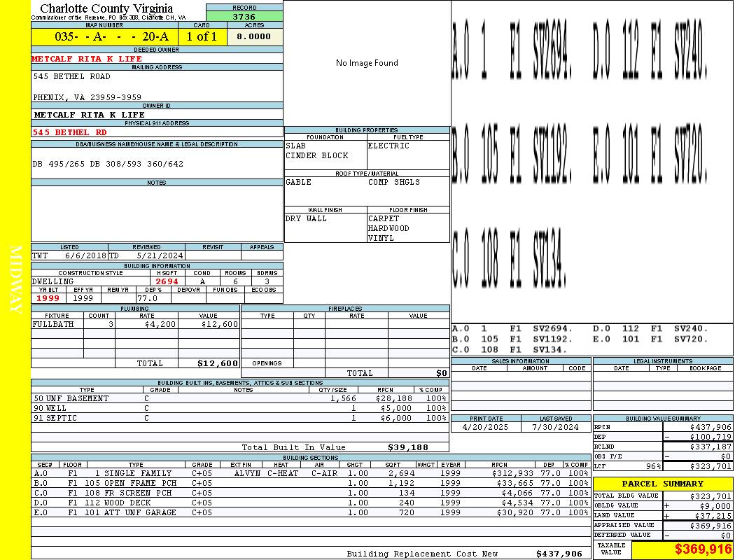Select deeded owner METCALF RITA K LIFE
Screen dimensions: 735x560
tap(87, 59)
